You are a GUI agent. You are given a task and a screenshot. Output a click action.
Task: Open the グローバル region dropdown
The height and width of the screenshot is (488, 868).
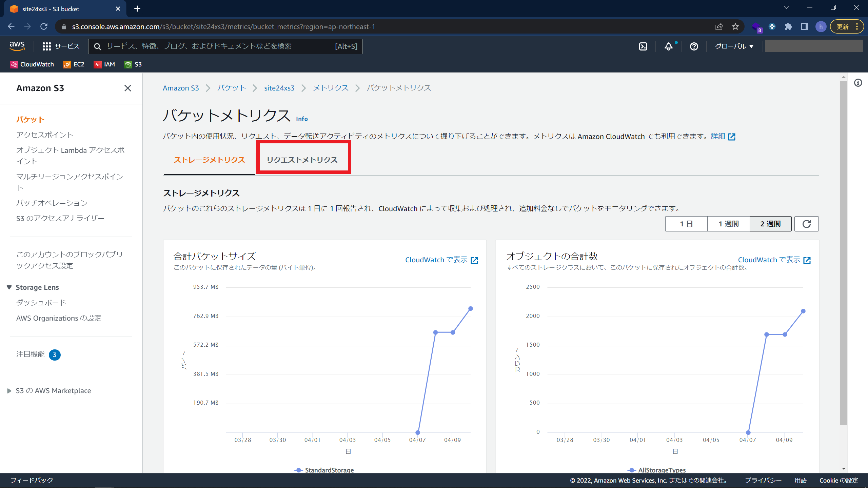point(734,46)
